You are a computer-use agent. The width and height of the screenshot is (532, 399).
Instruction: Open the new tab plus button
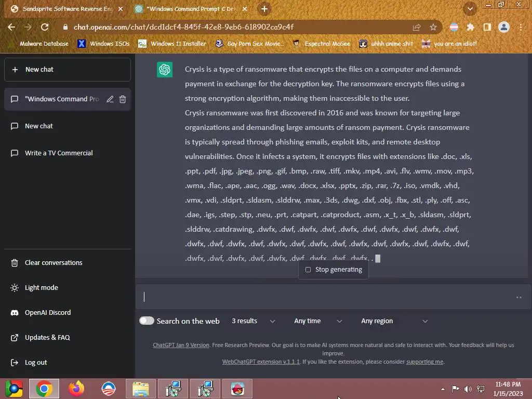264,9
